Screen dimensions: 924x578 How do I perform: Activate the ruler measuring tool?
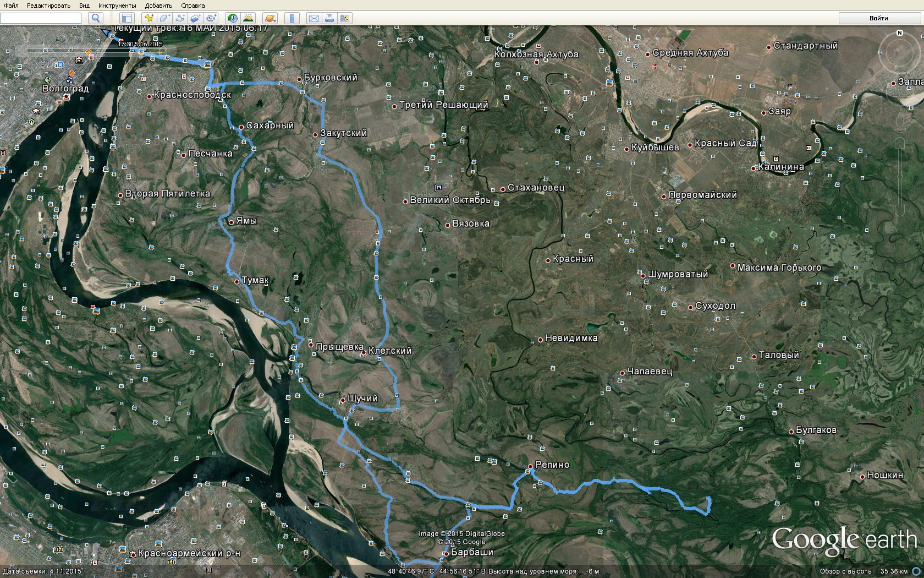coord(292,18)
